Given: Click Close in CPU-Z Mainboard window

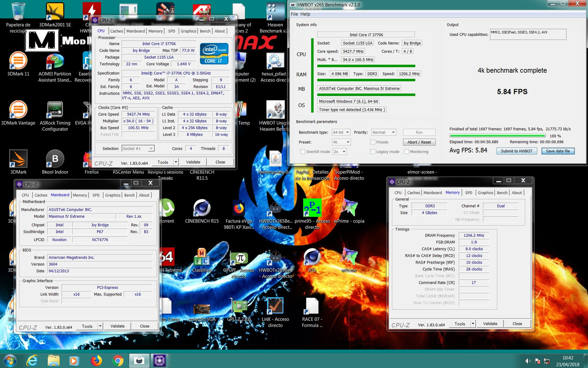Looking at the screenshot, I should (x=145, y=326).
